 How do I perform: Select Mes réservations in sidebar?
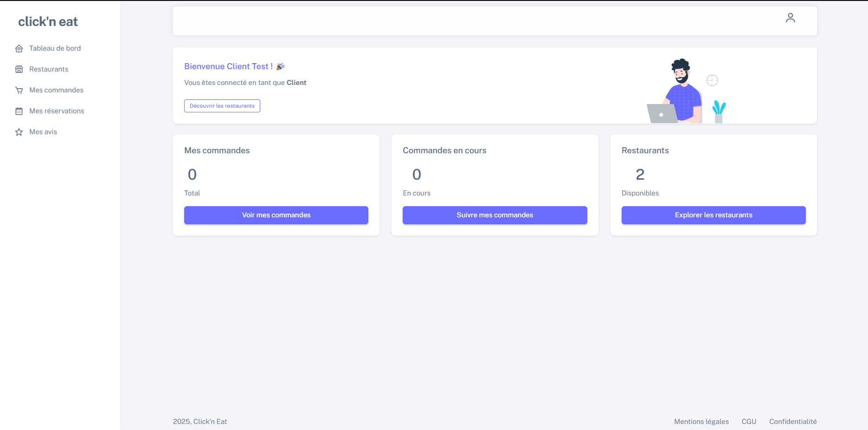coord(57,111)
